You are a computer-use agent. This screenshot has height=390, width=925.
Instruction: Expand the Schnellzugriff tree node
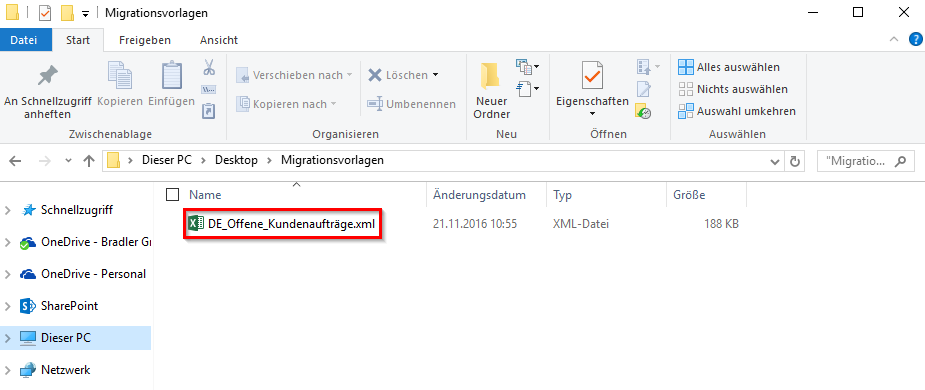tap(8, 210)
